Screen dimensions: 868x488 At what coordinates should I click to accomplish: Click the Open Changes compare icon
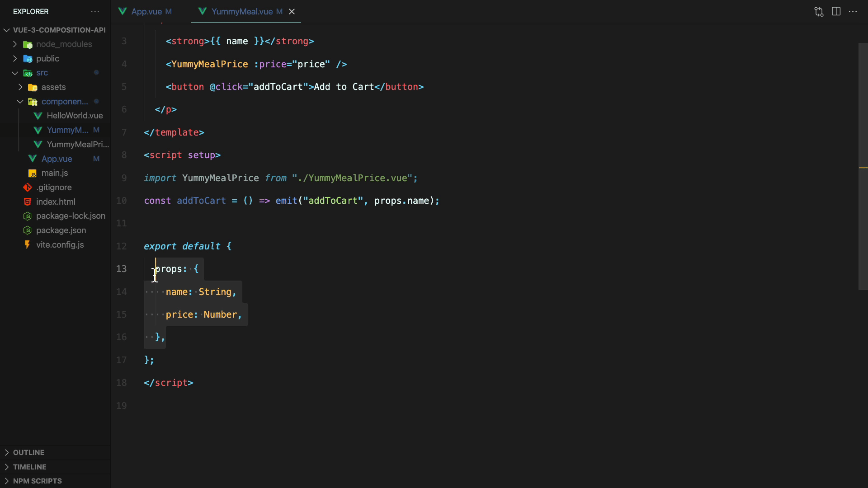[x=819, y=12]
